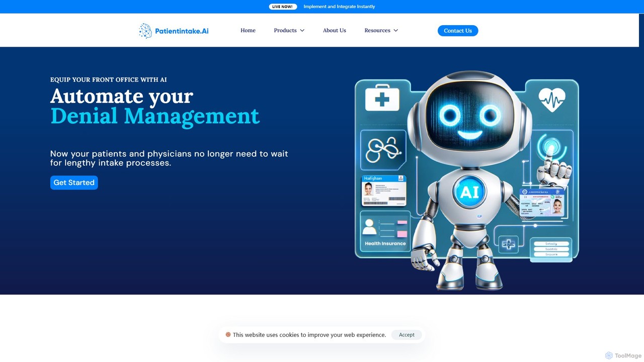
Task: Click the Patientintake.Ai logo
Action: point(174,31)
